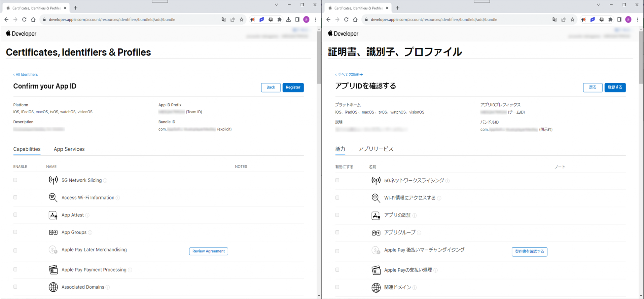Open the extensions puzzle menu in left browser
Screen dimensions: 644x299
pos(279,20)
